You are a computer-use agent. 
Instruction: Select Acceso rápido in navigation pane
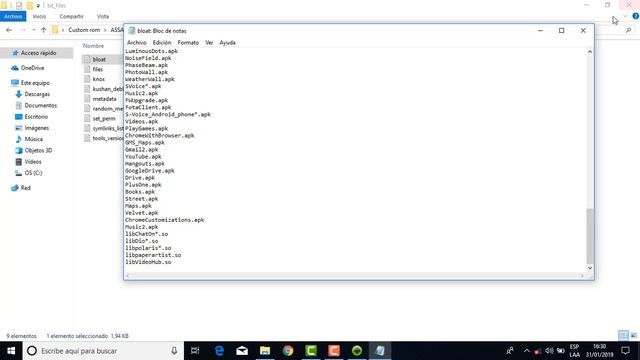pyautogui.click(x=38, y=53)
